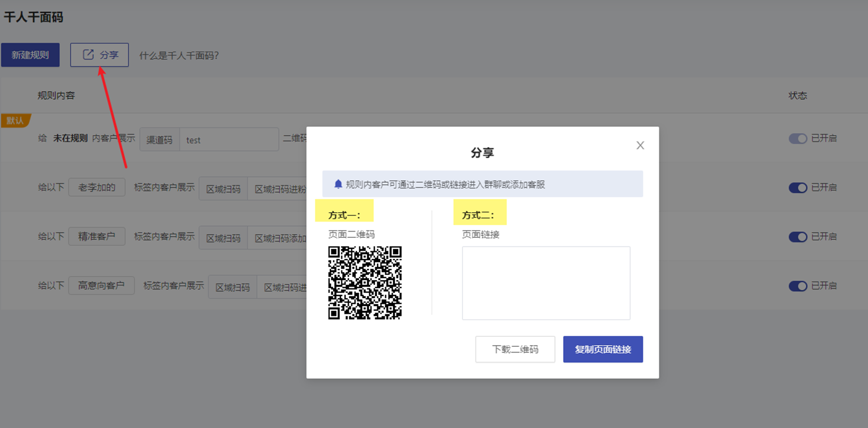Click the 页面链接 label
Viewport: 868px width, 428px height.
point(480,234)
